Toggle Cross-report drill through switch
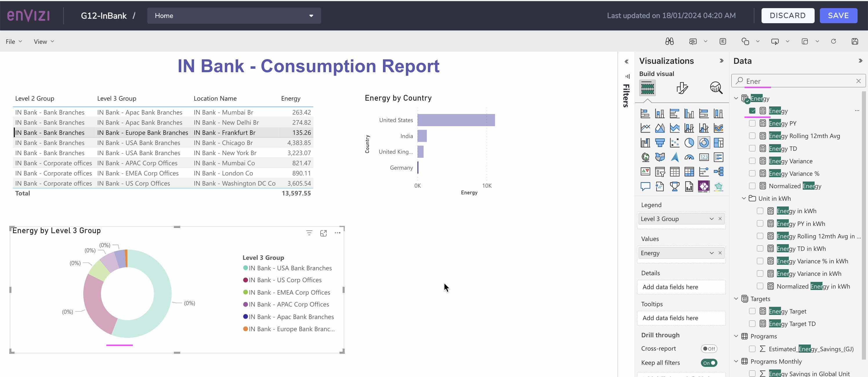This screenshot has width=868, height=377. tap(709, 349)
